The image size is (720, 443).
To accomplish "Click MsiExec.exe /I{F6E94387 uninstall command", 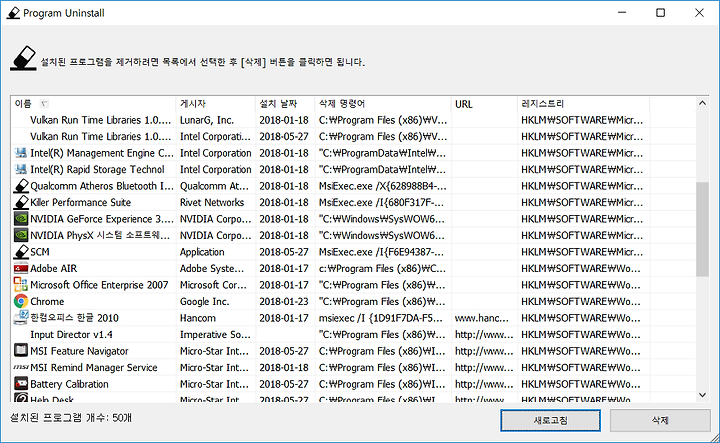I will pos(381,252).
